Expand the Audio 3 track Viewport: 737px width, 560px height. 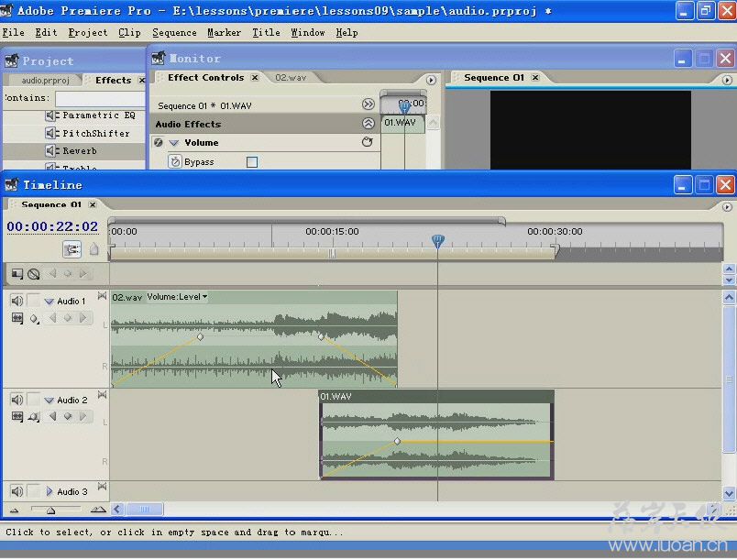pos(49,491)
